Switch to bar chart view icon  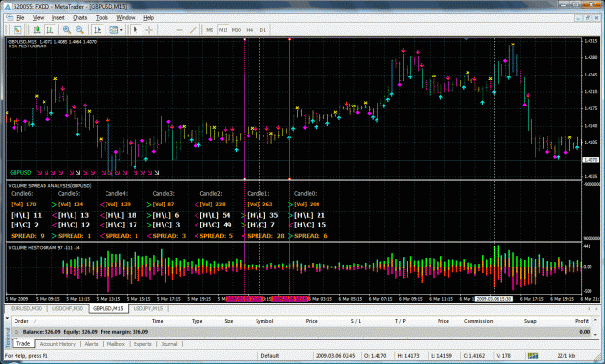(49, 30)
